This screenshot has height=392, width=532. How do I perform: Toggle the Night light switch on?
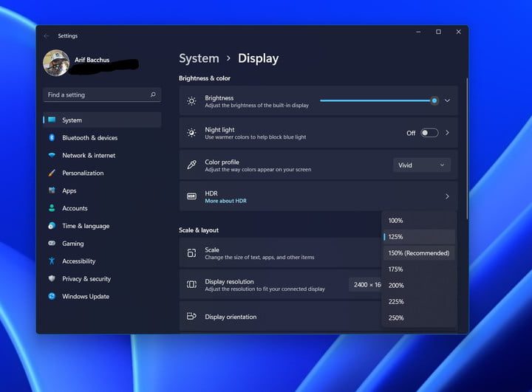(429, 133)
